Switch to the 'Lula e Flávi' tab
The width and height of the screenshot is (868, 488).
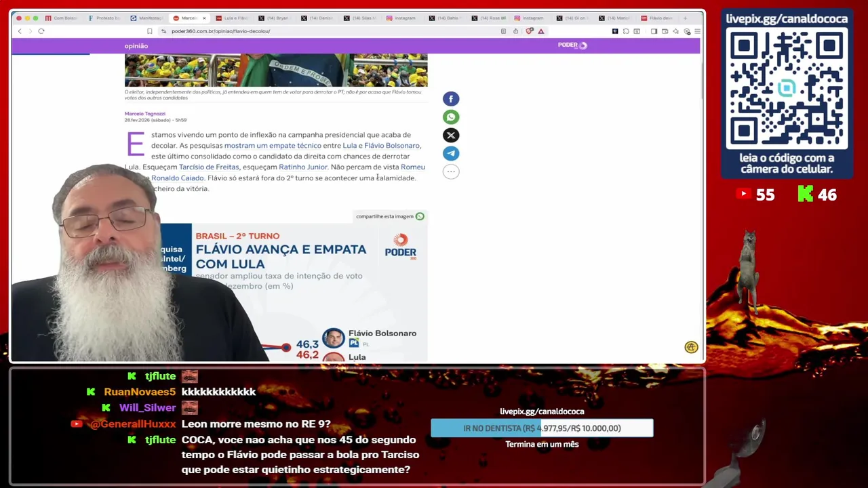232,18
